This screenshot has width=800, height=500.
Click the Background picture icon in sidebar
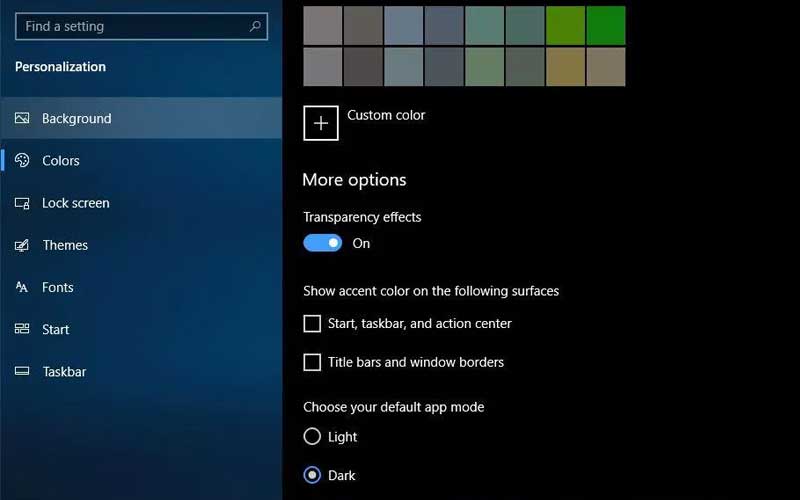click(22, 118)
